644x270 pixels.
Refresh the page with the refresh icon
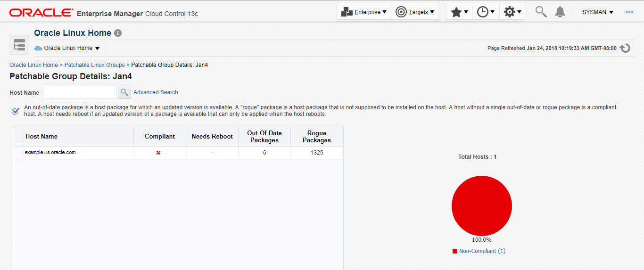625,48
